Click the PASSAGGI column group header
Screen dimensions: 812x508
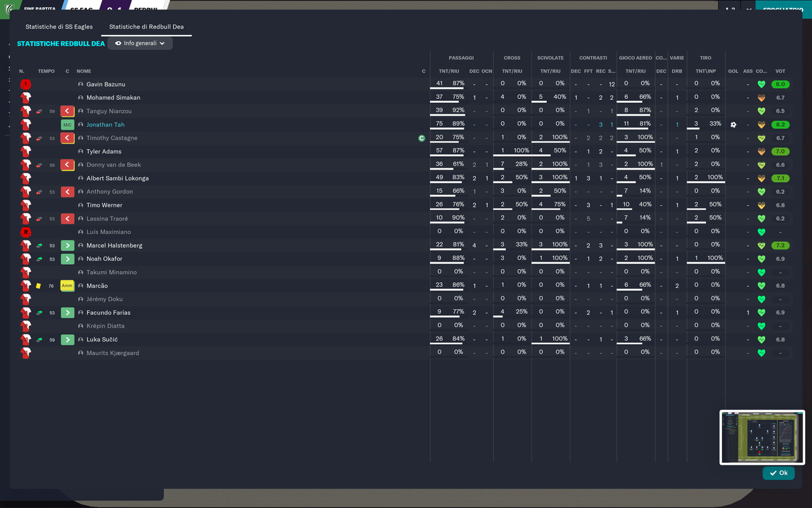(x=461, y=58)
